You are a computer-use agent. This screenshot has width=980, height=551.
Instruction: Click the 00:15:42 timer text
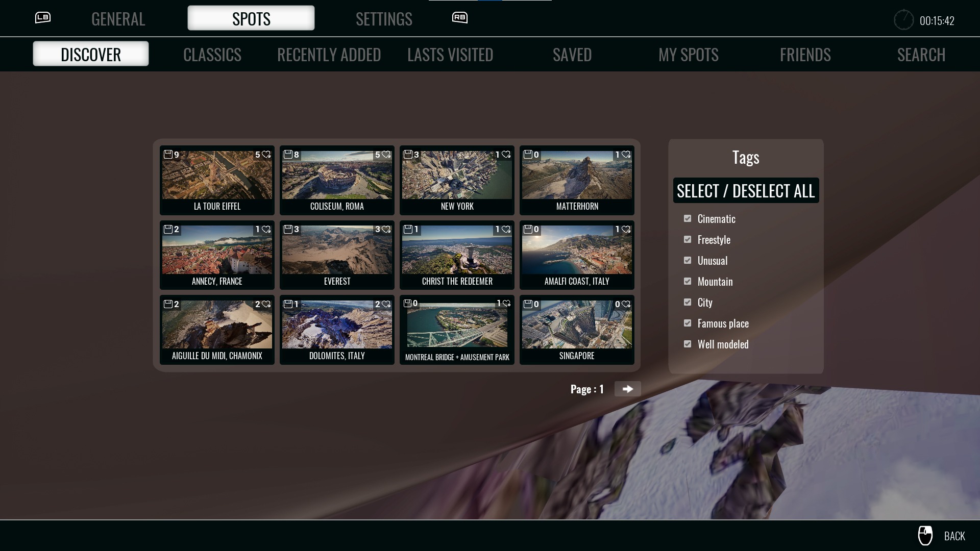[x=937, y=20]
